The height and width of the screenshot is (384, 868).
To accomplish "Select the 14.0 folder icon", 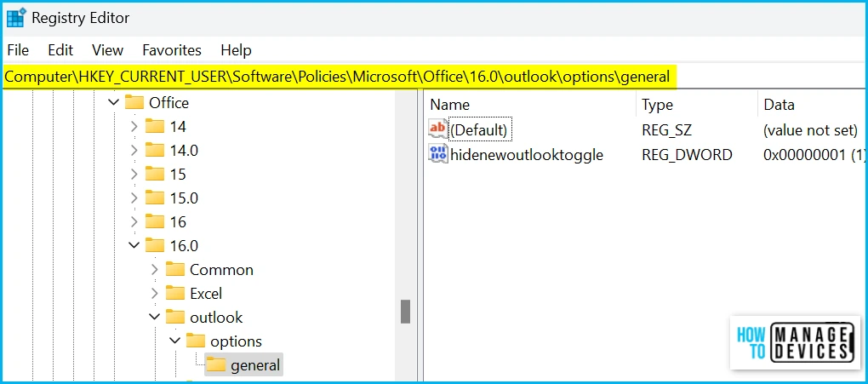I will [155, 150].
